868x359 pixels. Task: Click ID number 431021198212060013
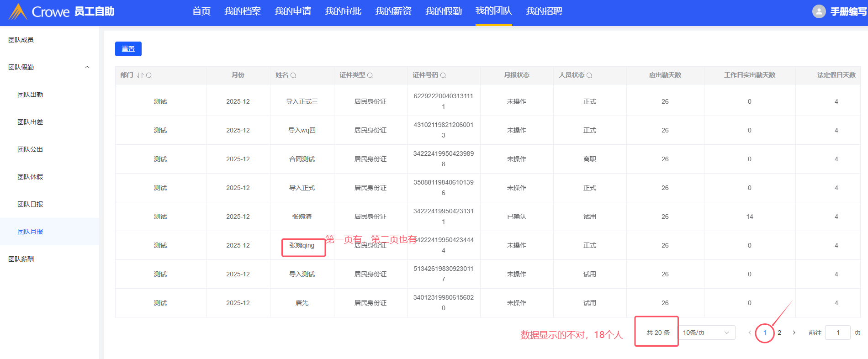click(x=444, y=130)
